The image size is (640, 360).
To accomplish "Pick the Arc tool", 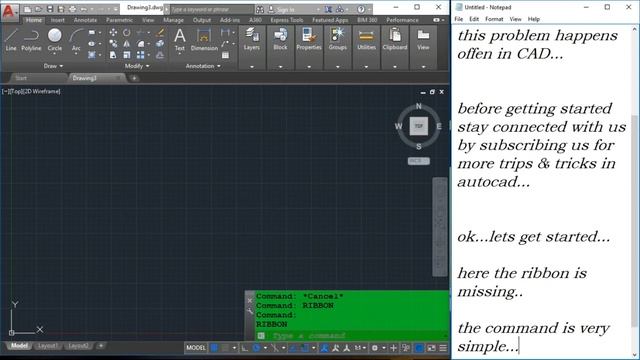I will (x=76, y=40).
